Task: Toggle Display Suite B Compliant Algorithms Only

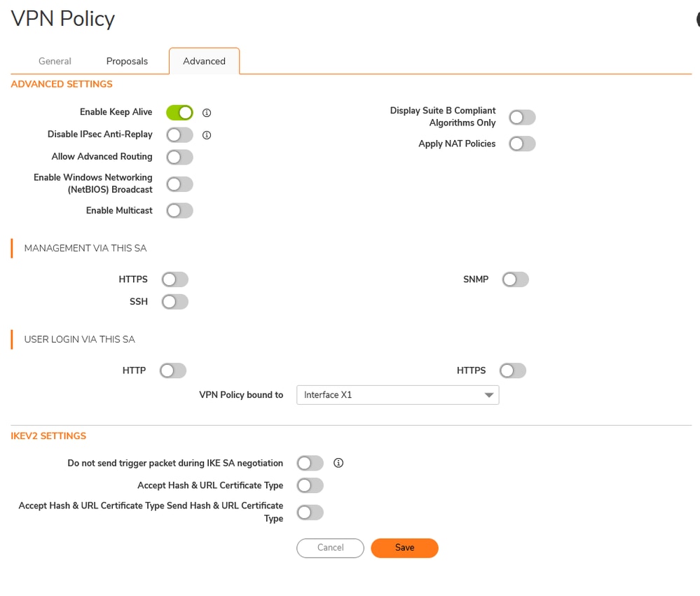Action: click(522, 117)
